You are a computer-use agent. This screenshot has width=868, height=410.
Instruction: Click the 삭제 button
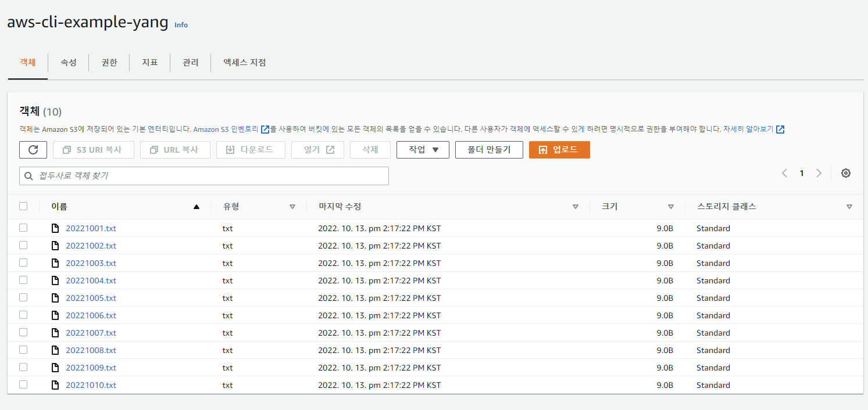point(370,150)
